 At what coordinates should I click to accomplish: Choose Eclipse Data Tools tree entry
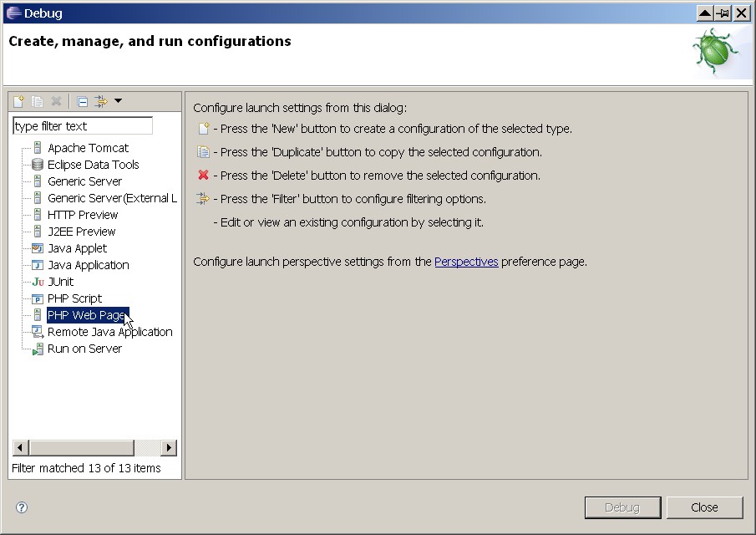[x=93, y=165]
